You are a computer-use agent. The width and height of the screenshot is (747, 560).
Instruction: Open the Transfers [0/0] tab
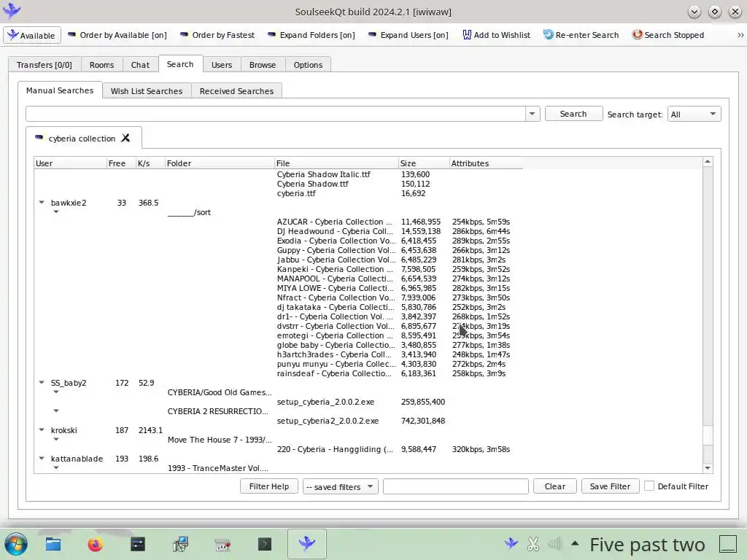[44, 65]
